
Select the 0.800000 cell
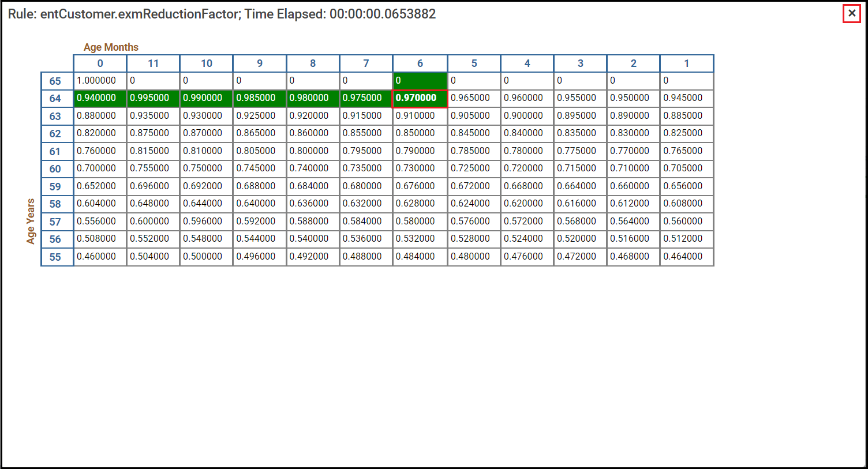(313, 151)
